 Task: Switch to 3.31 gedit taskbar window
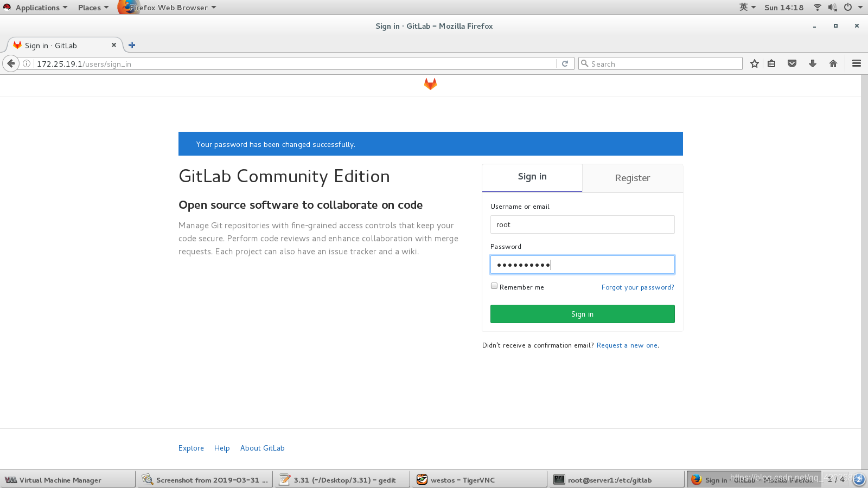343,480
